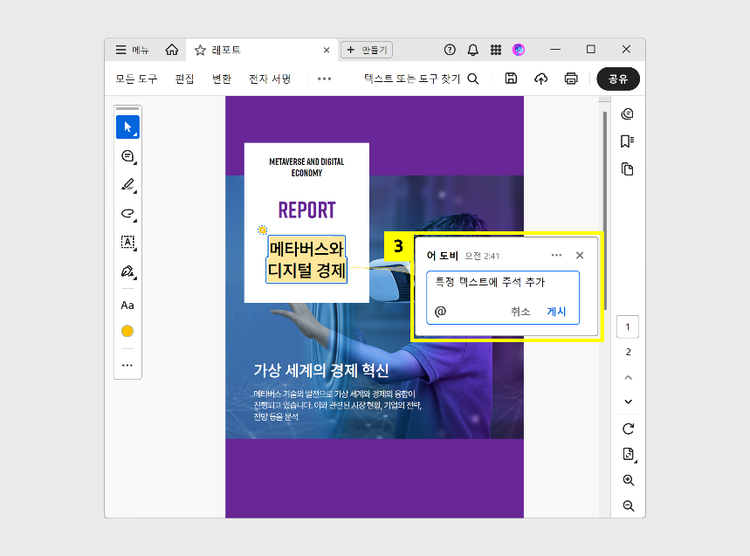750x556 pixels.
Task: Print the document with printer icon
Action: [x=571, y=79]
